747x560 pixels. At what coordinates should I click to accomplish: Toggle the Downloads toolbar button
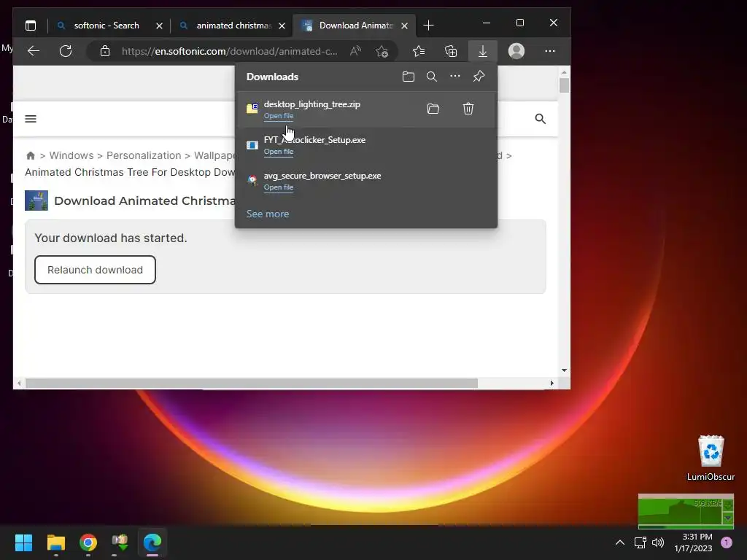483,51
